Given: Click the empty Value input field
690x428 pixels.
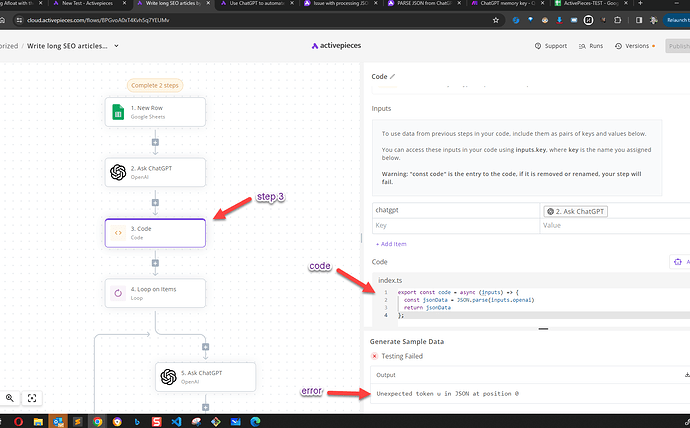Looking at the screenshot, I should (615, 226).
